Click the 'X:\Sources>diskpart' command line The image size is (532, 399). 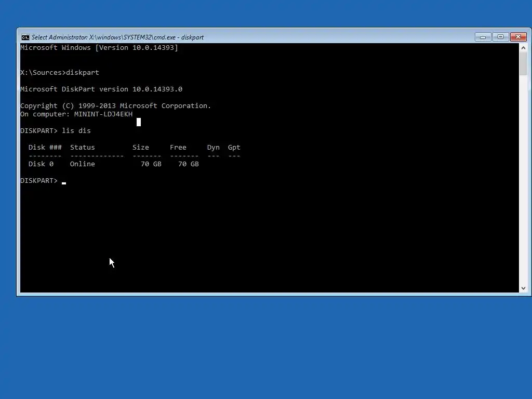click(60, 72)
